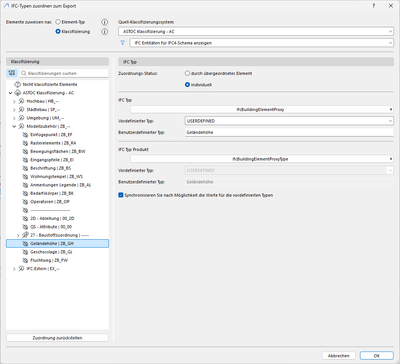Click the IFC Typ panel header
This screenshot has width=400, height=364.
[x=256, y=62]
